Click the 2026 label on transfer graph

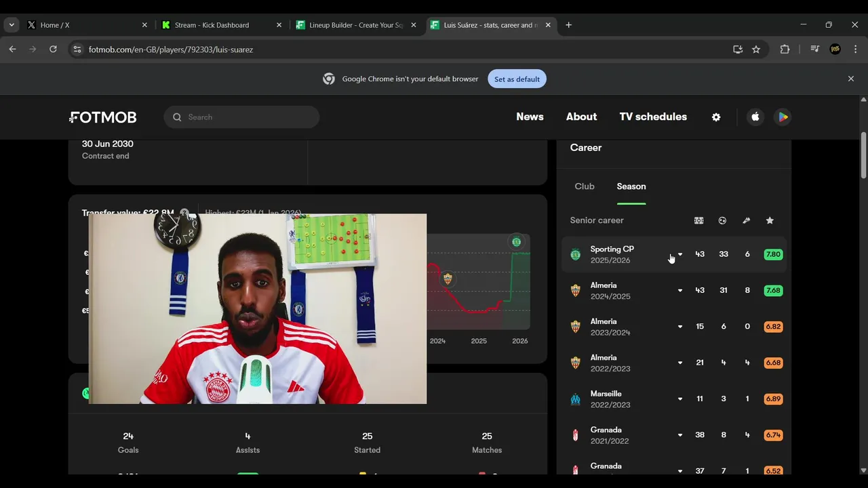coord(520,341)
